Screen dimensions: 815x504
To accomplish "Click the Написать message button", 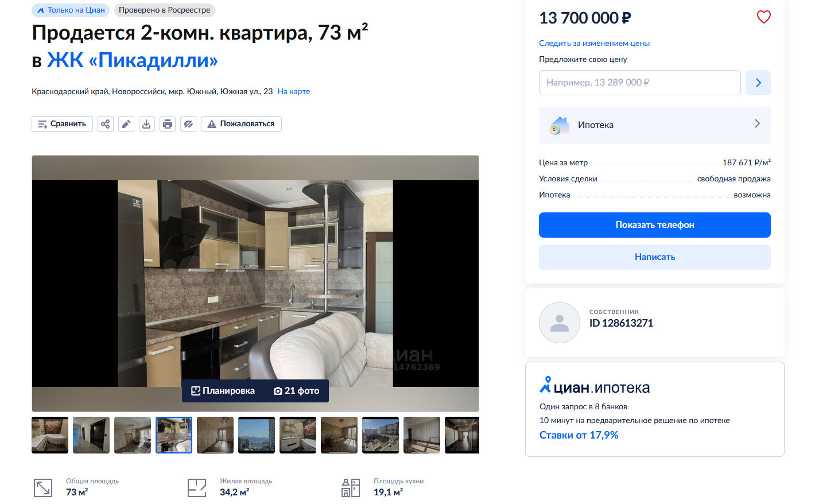I will click(x=655, y=257).
